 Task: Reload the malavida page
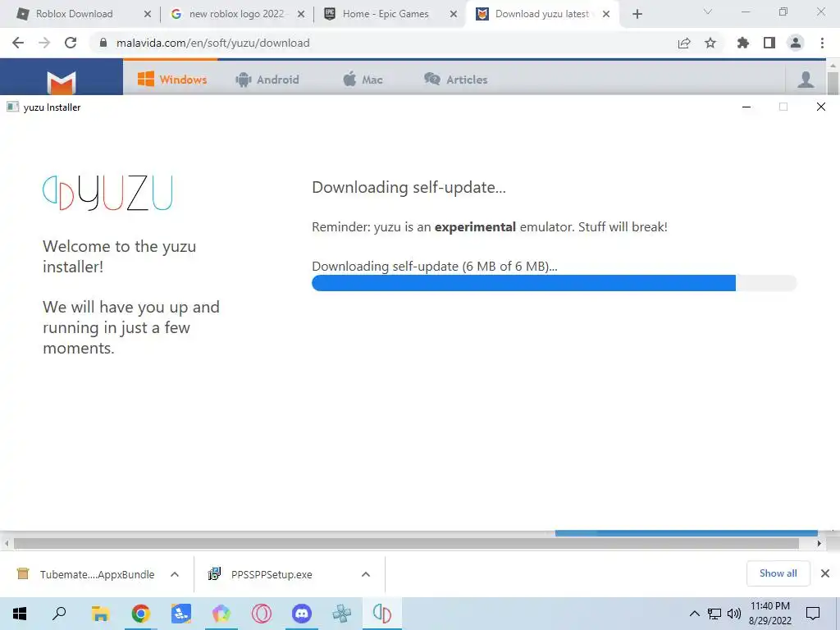click(x=71, y=43)
